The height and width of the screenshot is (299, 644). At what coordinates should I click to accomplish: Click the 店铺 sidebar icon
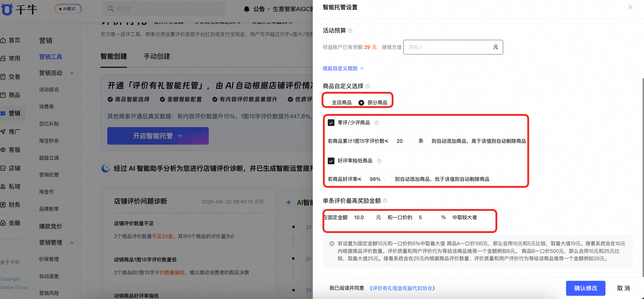(x=3, y=168)
